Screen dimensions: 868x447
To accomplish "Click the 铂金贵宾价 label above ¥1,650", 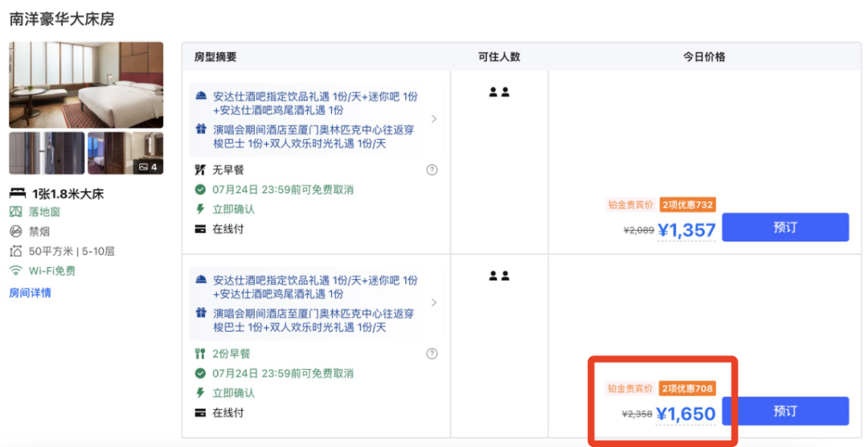I will (631, 389).
